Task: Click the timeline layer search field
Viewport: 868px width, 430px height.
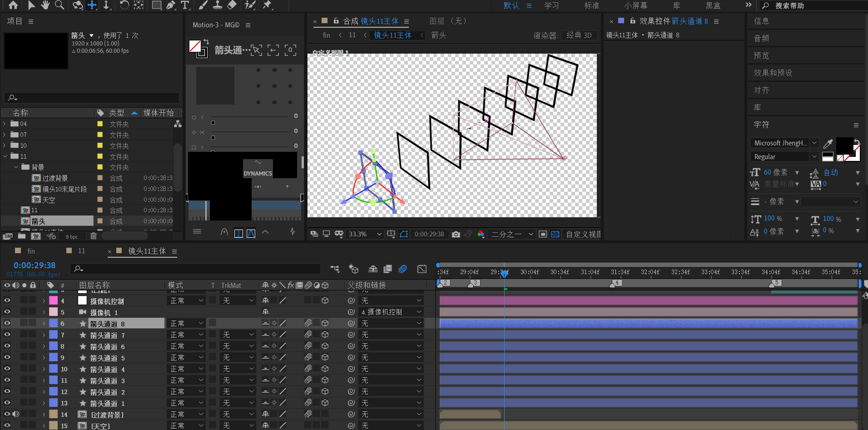Action: (x=195, y=269)
